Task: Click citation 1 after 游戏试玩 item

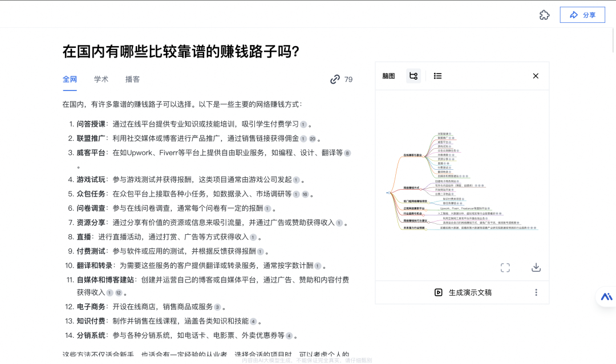Action: (x=296, y=180)
